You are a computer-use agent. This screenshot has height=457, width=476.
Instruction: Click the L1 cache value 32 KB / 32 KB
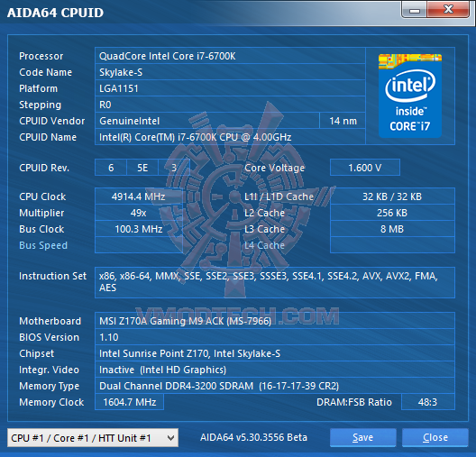(x=392, y=197)
